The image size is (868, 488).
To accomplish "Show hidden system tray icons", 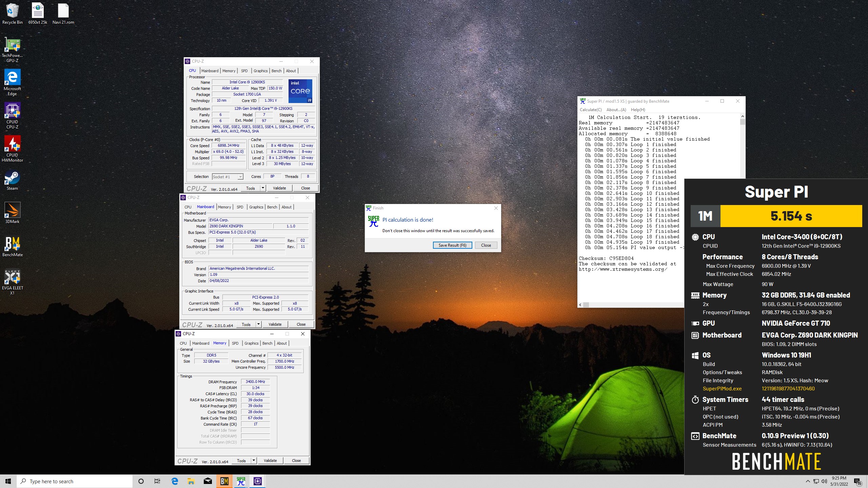I will pos(808,481).
